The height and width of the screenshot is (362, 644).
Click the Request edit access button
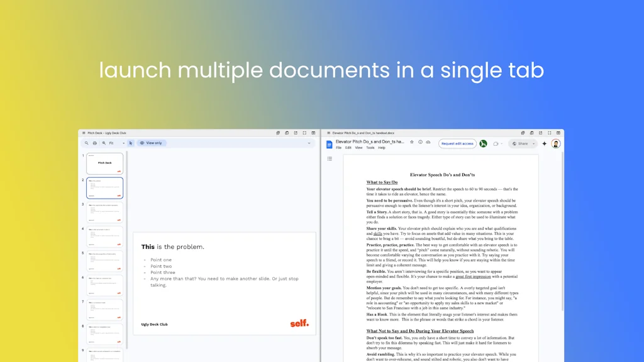coord(457,143)
